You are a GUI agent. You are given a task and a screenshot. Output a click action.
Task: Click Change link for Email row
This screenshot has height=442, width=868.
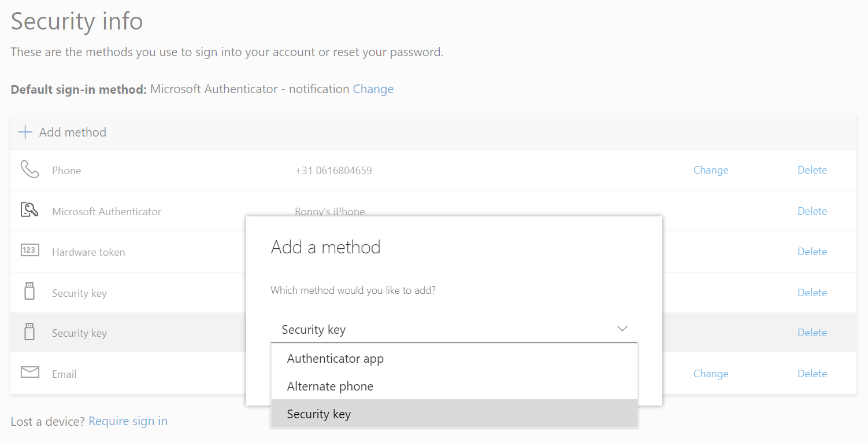coord(710,374)
